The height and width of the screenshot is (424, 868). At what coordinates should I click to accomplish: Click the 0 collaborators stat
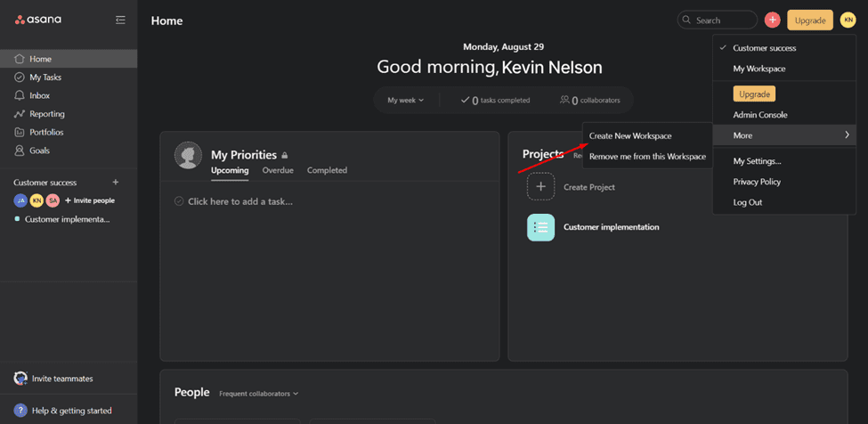589,100
